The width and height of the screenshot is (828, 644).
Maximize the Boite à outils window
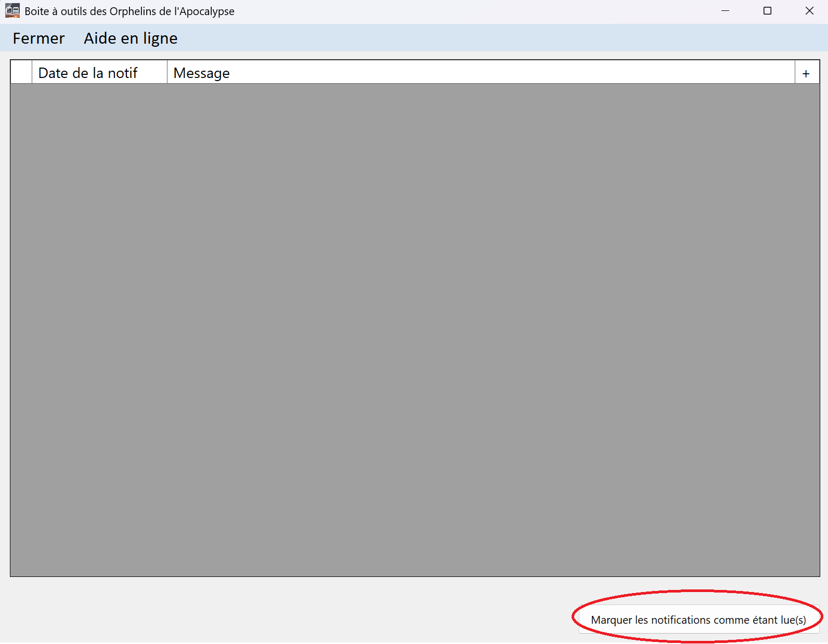point(767,11)
